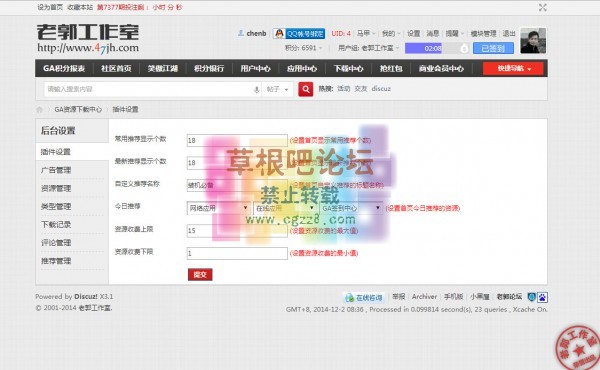Open GA积分报表 in navigation bar
600x370 pixels.
coord(64,68)
